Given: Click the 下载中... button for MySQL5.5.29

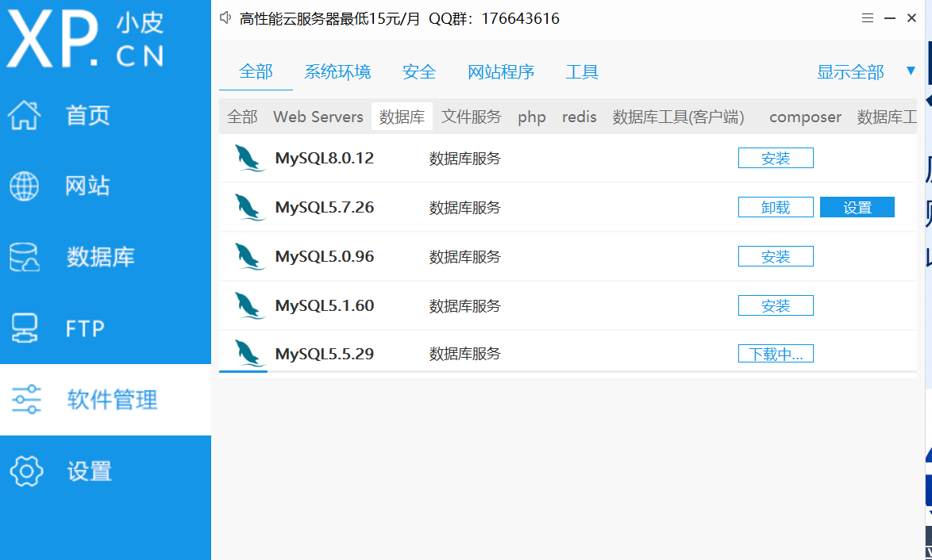Looking at the screenshot, I should tap(776, 354).
